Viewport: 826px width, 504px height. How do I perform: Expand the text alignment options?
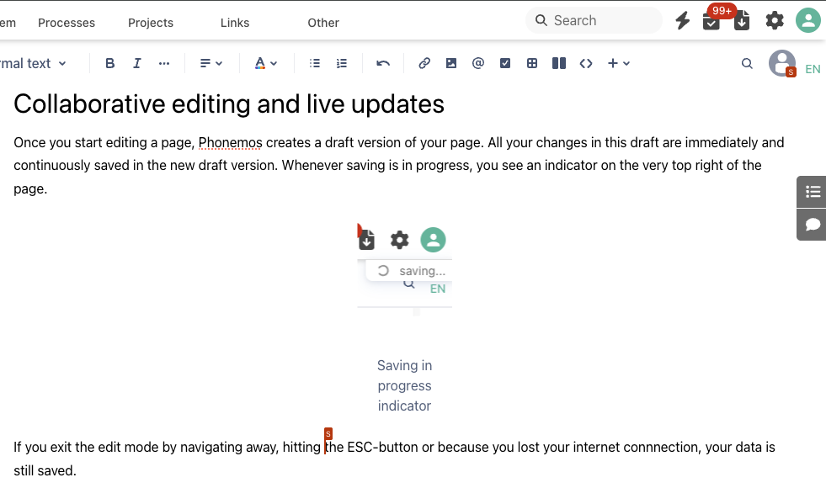click(x=210, y=63)
